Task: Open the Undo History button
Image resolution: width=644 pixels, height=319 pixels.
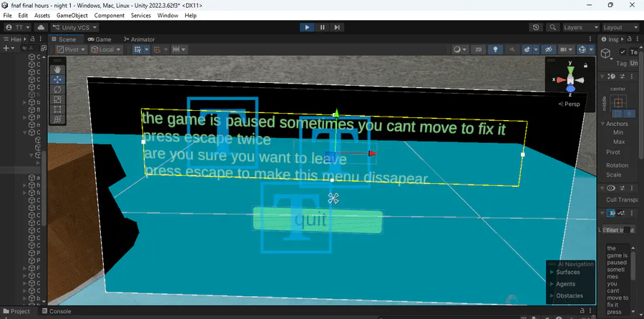Action: point(535,27)
